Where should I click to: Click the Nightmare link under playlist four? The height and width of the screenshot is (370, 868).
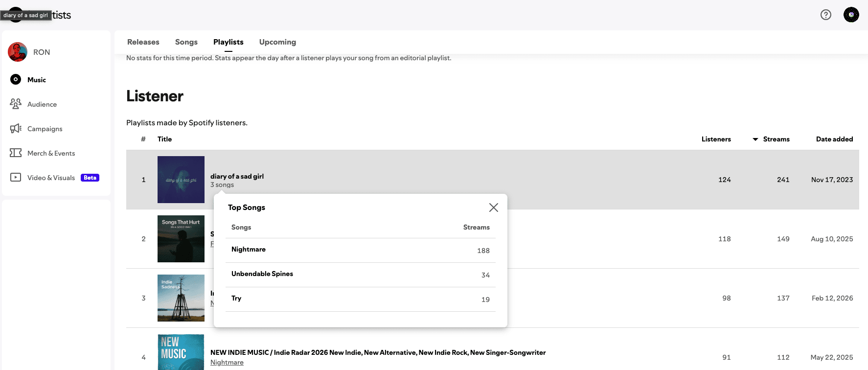pyautogui.click(x=227, y=362)
